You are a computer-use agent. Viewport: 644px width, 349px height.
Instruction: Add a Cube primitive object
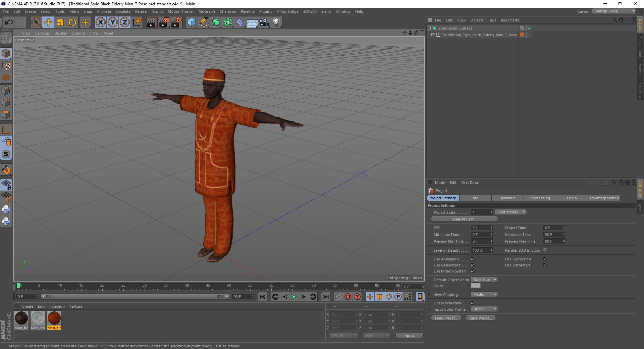(192, 22)
